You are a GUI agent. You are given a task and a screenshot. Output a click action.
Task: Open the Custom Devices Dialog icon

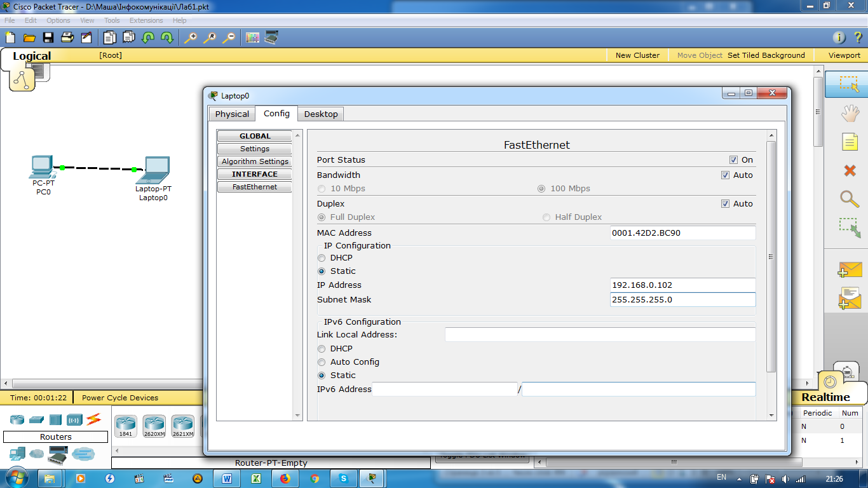click(271, 37)
